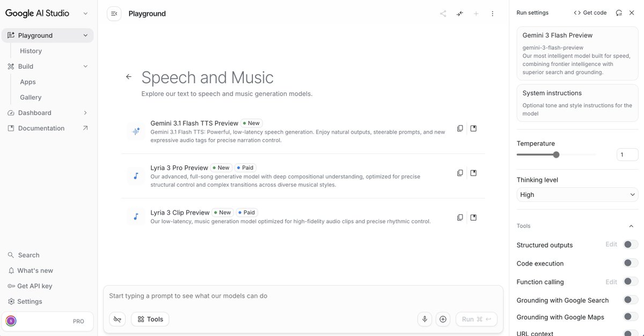Select Playground in the sidebar
This screenshot has height=336, width=644.
(47, 35)
